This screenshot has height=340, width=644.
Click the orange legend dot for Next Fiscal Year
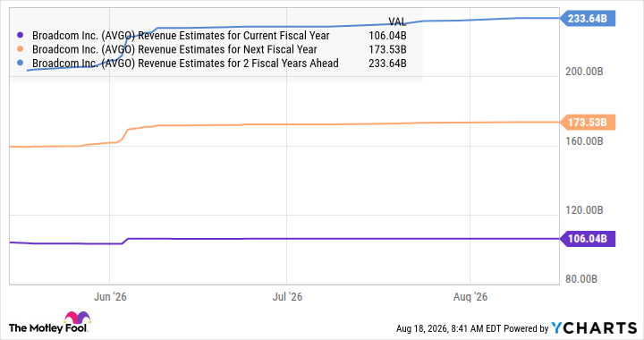pyautogui.click(x=20, y=49)
